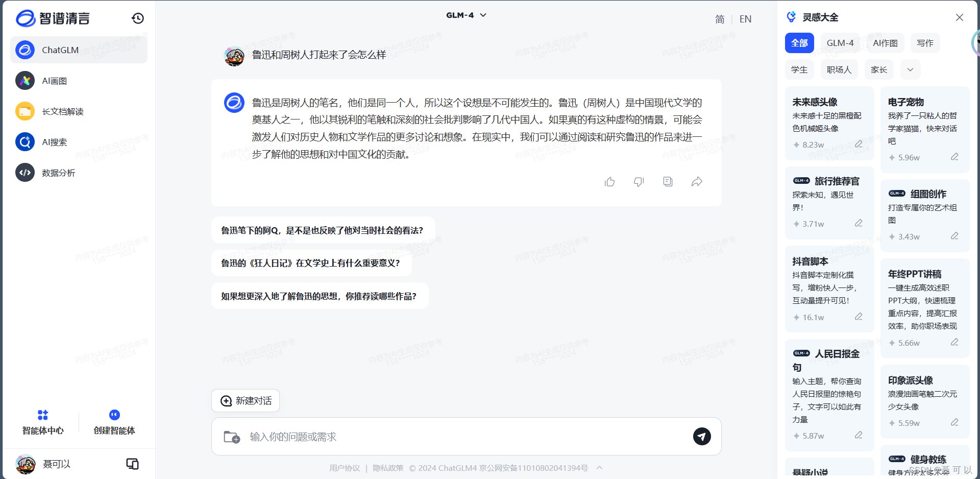This screenshot has height=479, width=980.
Task: Click edit pencil on 旅行推荐官 card
Action: (x=859, y=223)
